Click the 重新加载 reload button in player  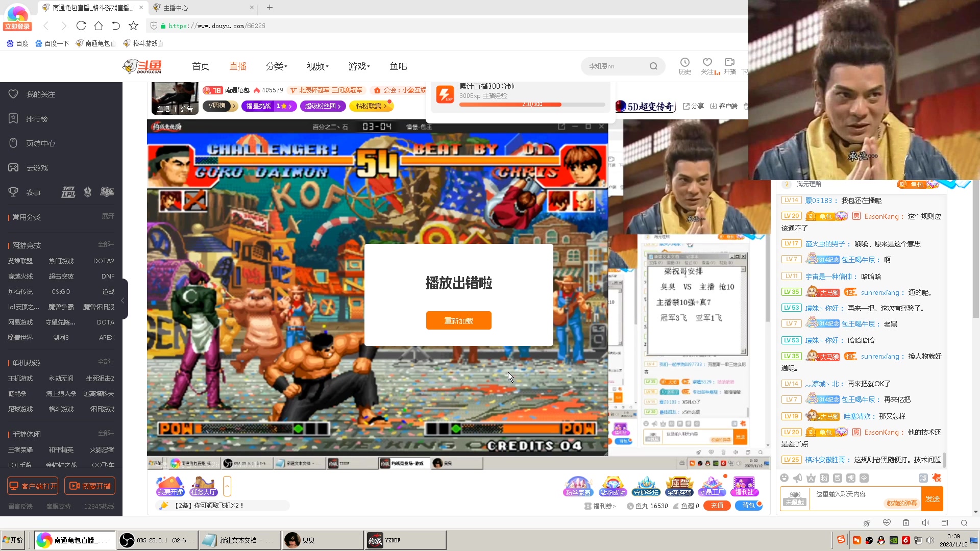pyautogui.click(x=458, y=321)
